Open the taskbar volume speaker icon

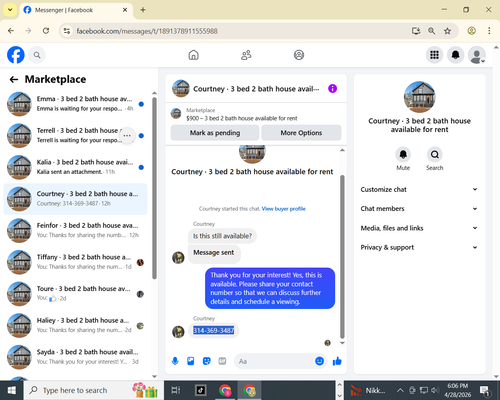point(435,390)
